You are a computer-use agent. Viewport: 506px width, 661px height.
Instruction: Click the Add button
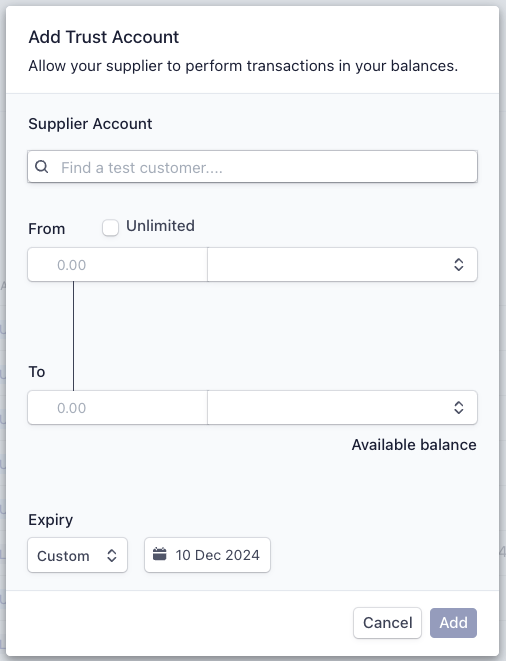tap(453, 623)
